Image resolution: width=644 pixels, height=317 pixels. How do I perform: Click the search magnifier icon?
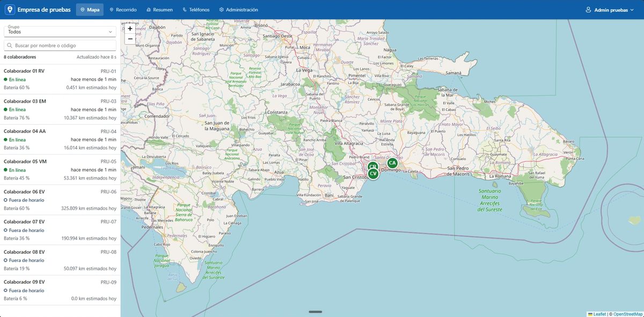click(x=10, y=46)
